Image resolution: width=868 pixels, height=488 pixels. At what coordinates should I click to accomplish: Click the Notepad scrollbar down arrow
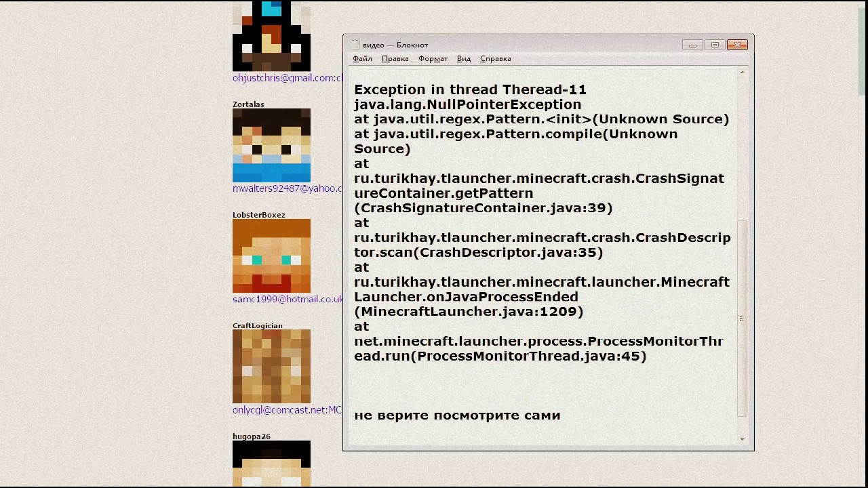(742, 439)
